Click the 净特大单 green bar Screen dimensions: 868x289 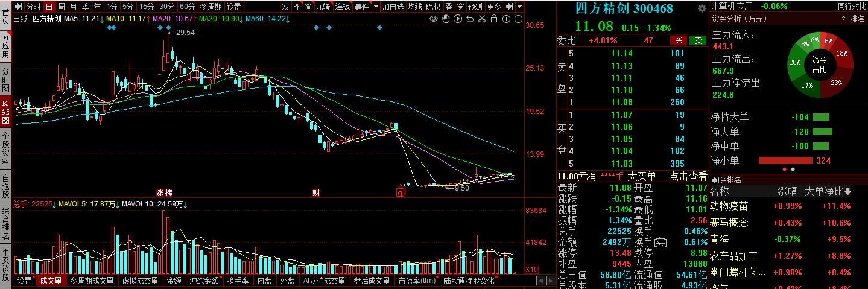click(x=821, y=117)
